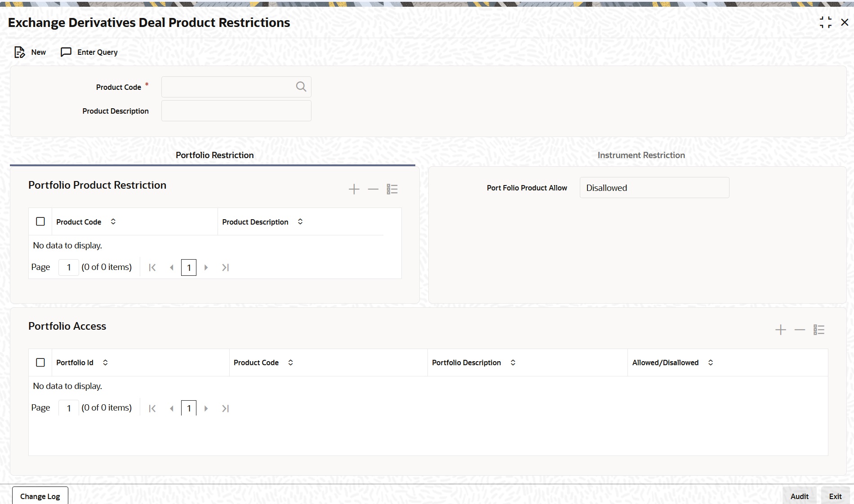
Task: Go to first page in Portfolio Product Restriction
Action: point(152,267)
